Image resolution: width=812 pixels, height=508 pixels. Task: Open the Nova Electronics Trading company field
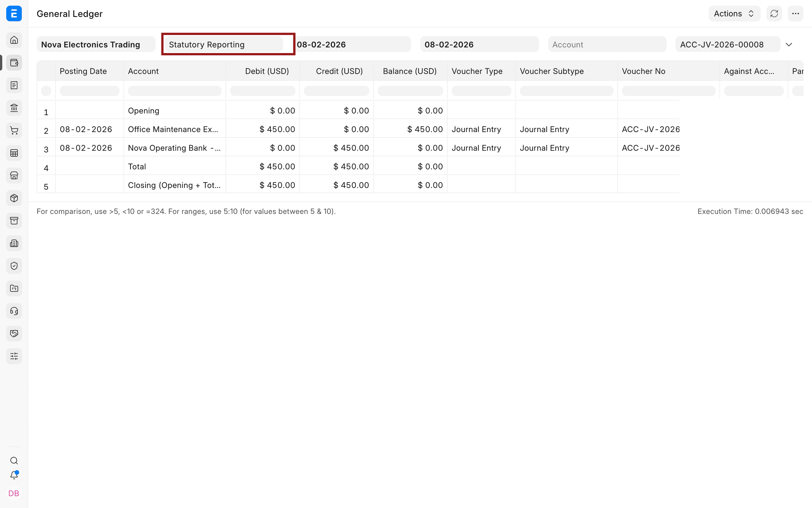96,44
